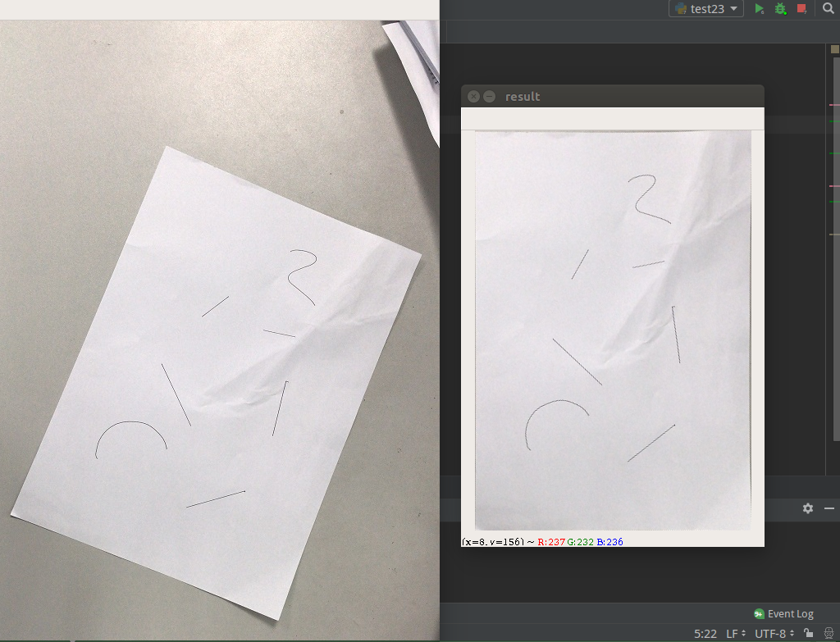Stop the running process
Viewport: 840px width, 642px height.
800,8
